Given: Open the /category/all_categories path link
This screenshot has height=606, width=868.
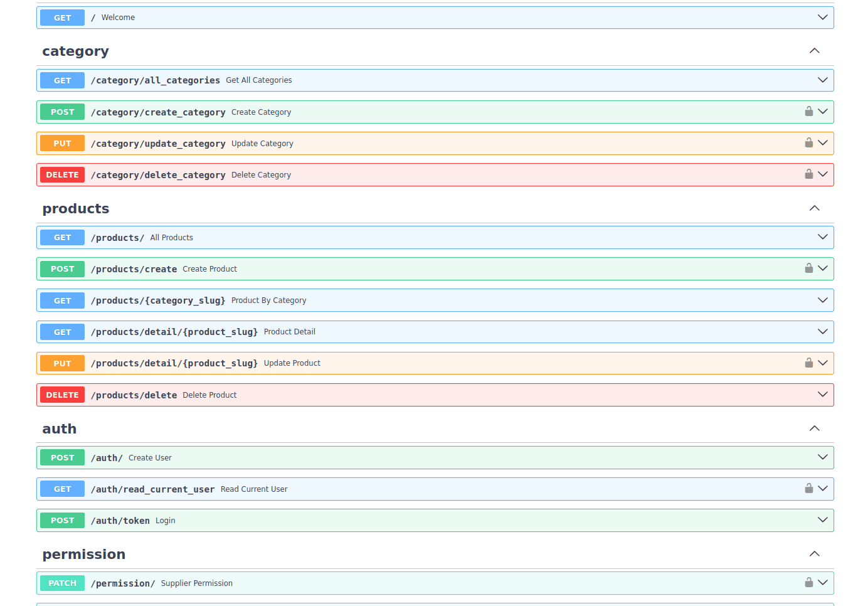Looking at the screenshot, I should [155, 80].
